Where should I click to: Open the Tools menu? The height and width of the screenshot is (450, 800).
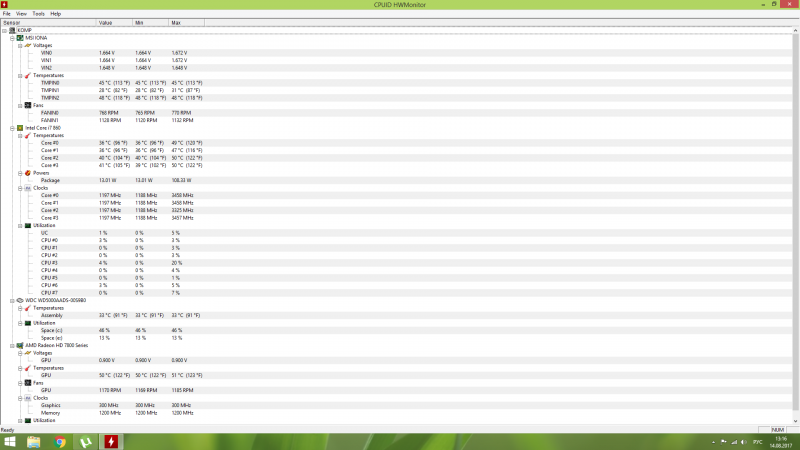point(39,14)
